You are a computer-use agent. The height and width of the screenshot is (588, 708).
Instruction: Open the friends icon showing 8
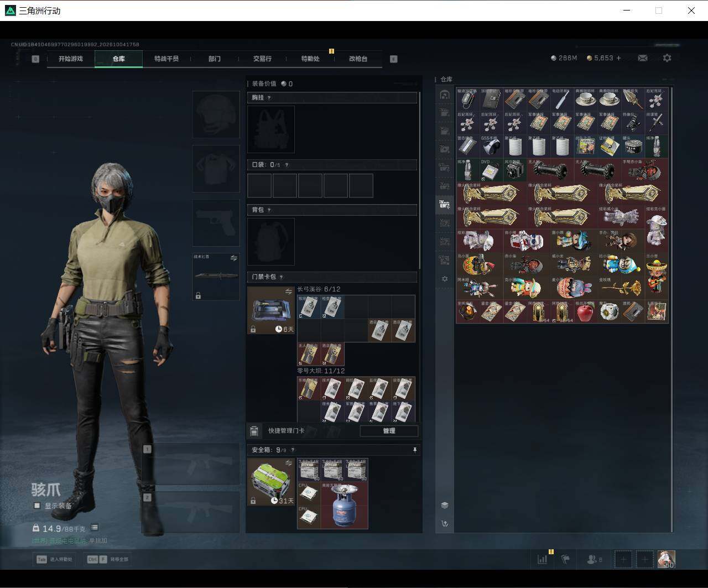click(594, 559)
